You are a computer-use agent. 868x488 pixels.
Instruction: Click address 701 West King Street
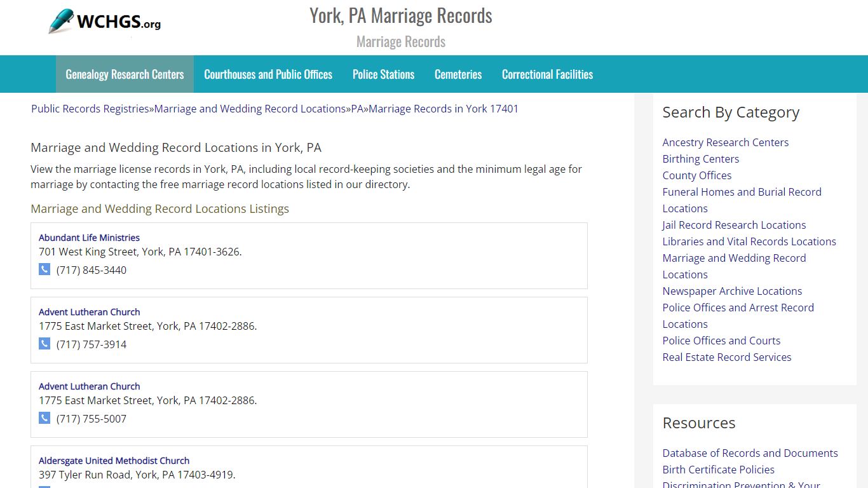pos(140,252)
